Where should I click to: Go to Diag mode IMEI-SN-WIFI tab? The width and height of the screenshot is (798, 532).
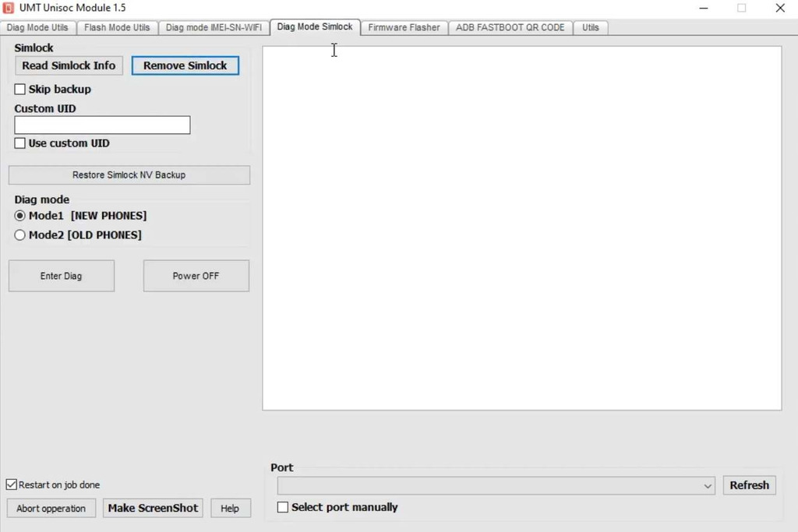[214, 27]
